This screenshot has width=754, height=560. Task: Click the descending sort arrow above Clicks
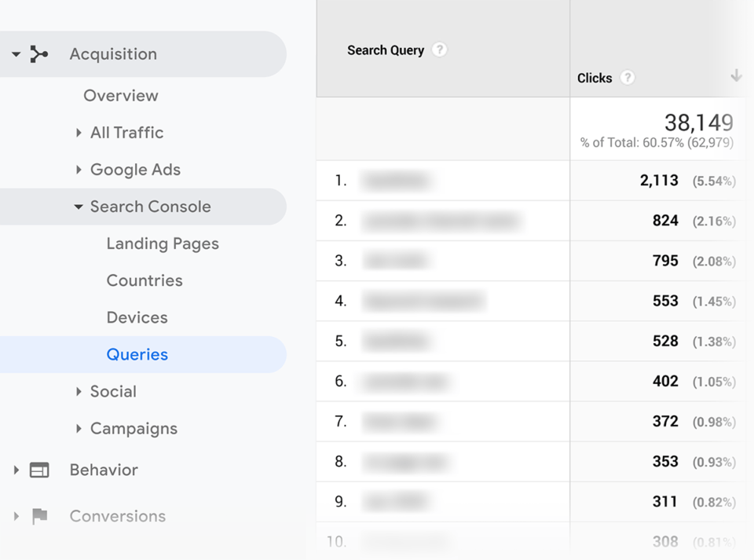click(x=735, y=75)
